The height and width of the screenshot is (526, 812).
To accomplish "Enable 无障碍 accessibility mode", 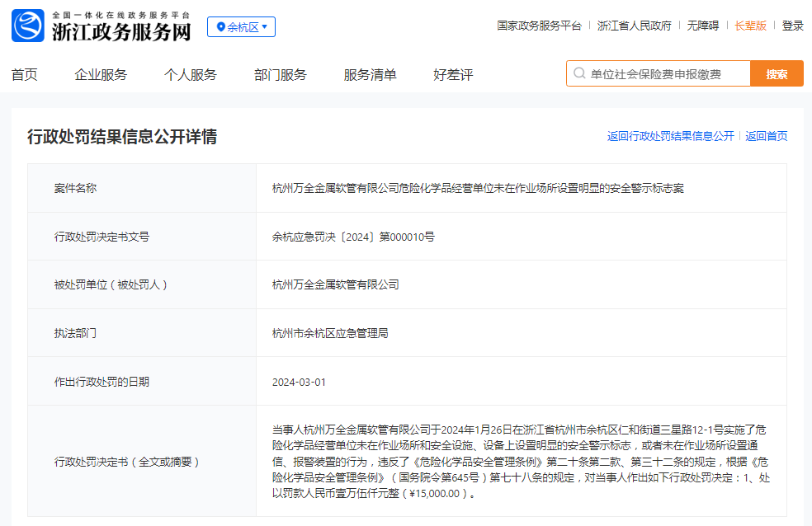I will (703, 26).
